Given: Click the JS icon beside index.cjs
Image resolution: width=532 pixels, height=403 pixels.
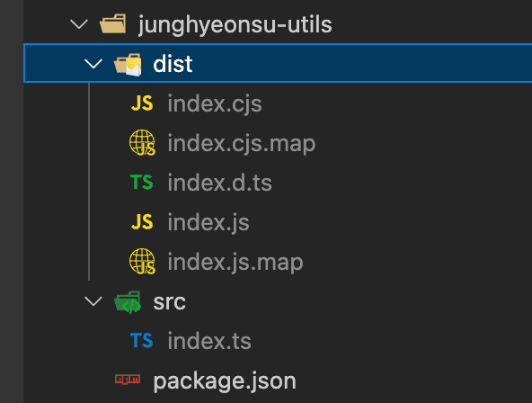Looking at the screenshot, I should pyautogui.click(x=142, y=103).
